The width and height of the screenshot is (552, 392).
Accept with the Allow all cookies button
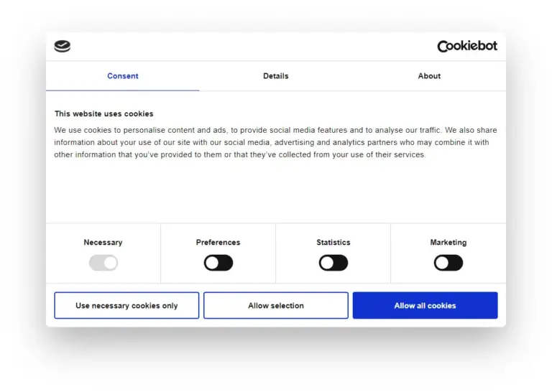pos(425,305)
